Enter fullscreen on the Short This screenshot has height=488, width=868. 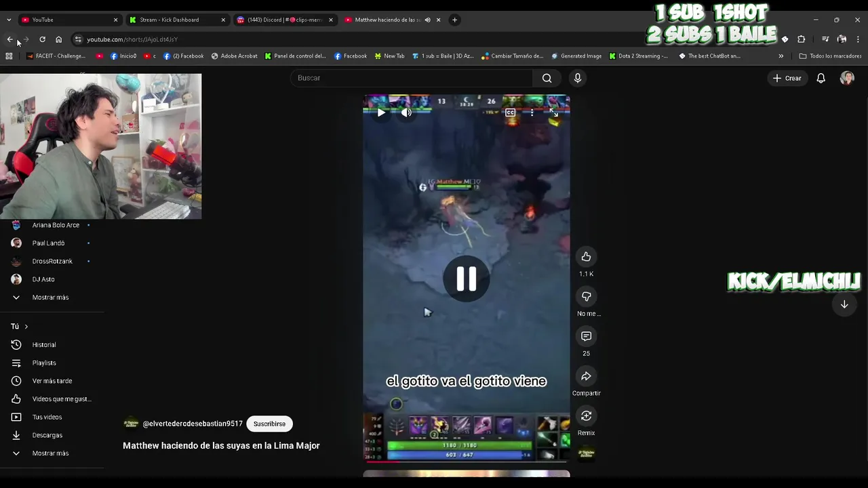click(x=553, y=113)
